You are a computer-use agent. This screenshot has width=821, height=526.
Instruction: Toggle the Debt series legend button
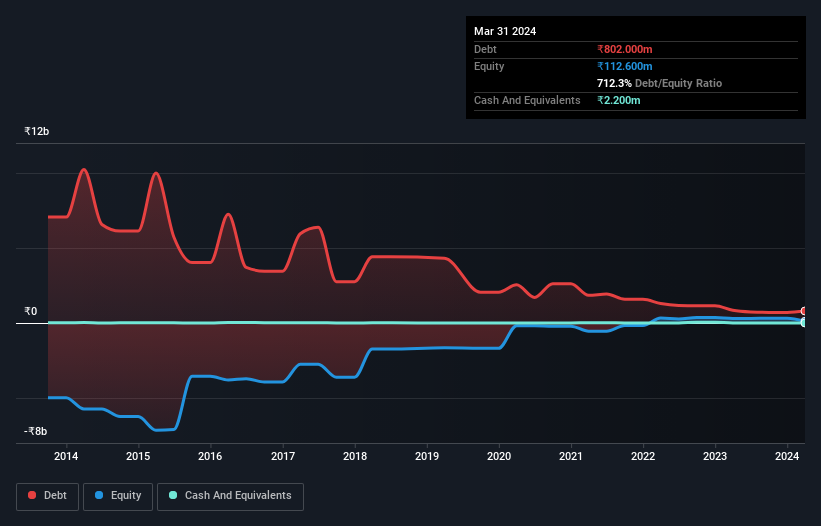48,496
